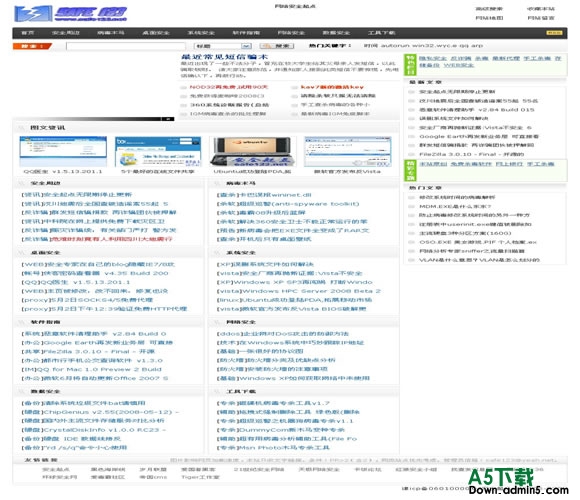The height and width of the screenshot is (500, 580).
Task: Open the [ddos] DoS defense link
Action: coord(283,334)
